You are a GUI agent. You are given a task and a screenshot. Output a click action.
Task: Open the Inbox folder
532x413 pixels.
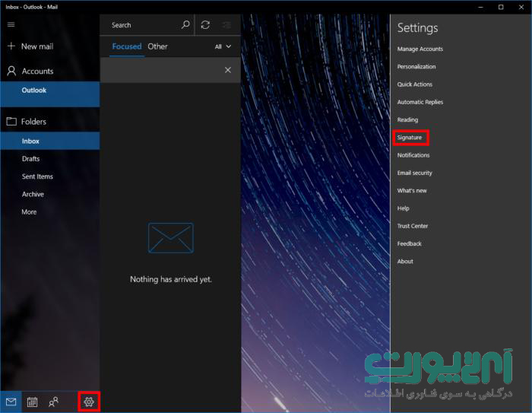pos(50,141)
